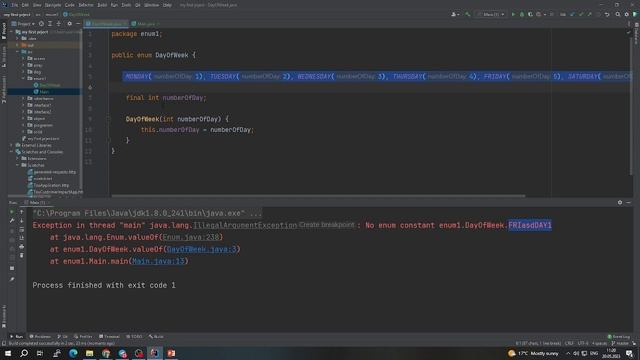Screen dimensions: 640x360
Task: Collapse the src folder node
Action: tap(18, 52)
